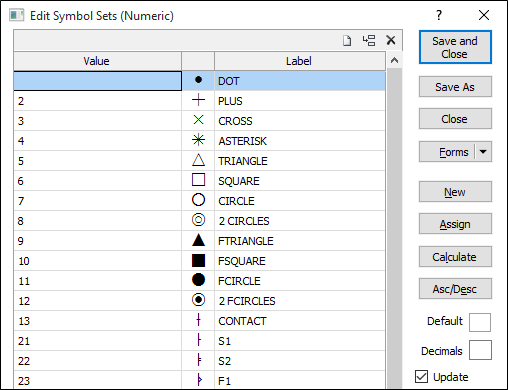Click the Asc/Desc button
The height and width of the screenshot is (390, 508).
pos(455,289)
